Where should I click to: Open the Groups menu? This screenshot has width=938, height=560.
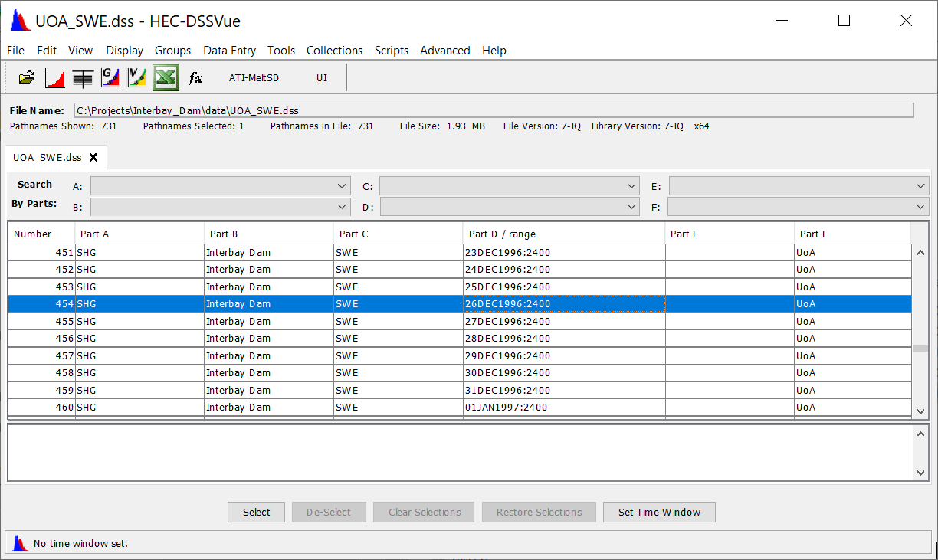(x=173, y=51)
